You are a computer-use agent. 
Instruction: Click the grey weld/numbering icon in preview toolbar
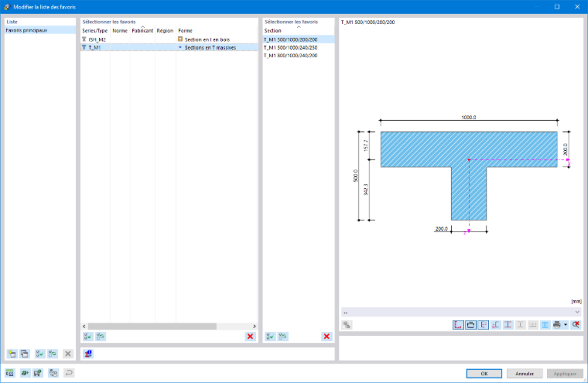click(532, 325)
